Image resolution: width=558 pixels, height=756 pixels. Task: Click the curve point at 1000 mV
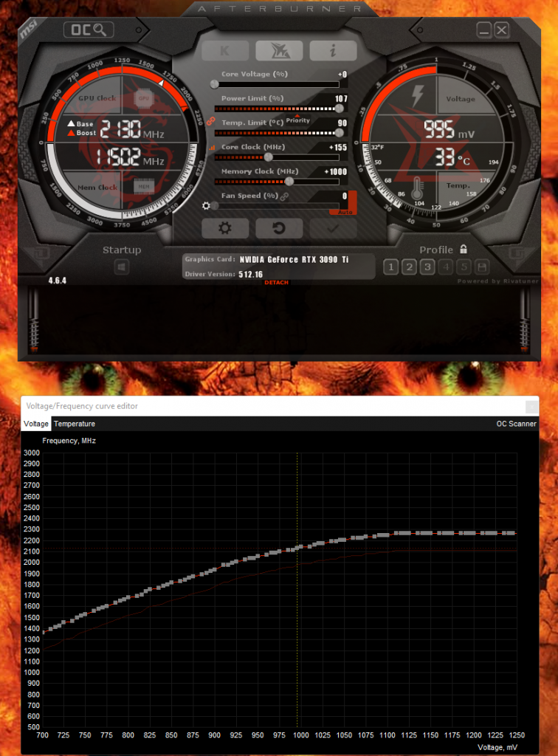click(301, 547)
